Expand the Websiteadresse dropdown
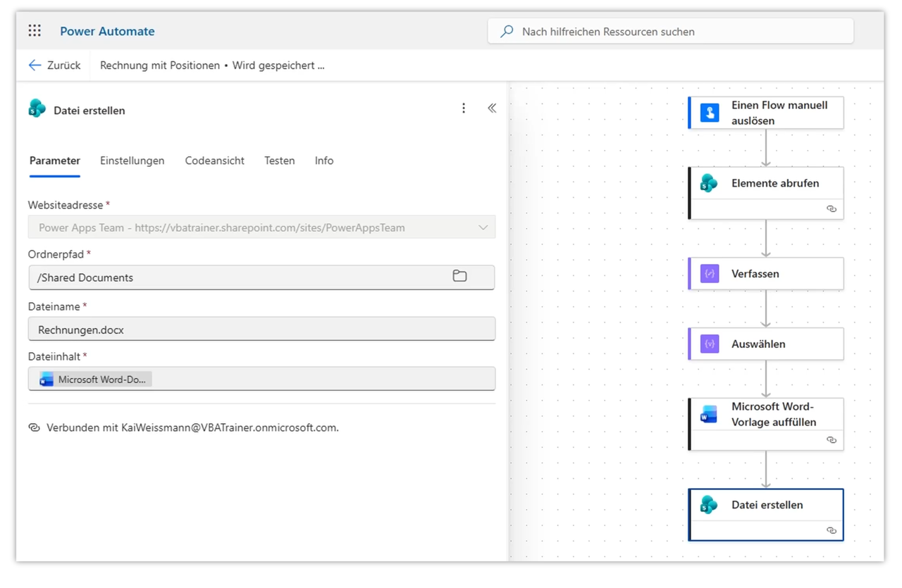The width and height of the screenshot is (902, 588). pos(483,227)
